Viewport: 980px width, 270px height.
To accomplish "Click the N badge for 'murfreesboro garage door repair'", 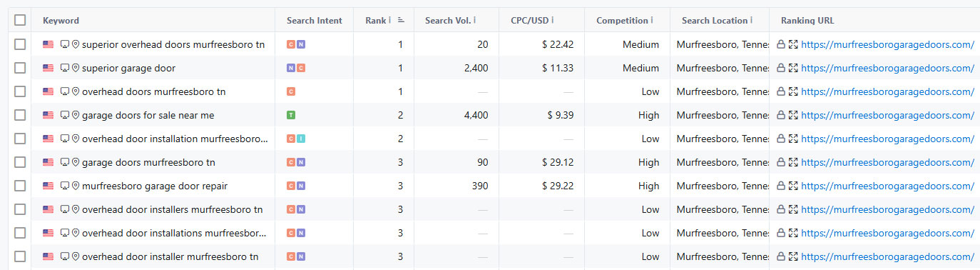I will click(301, 186).
